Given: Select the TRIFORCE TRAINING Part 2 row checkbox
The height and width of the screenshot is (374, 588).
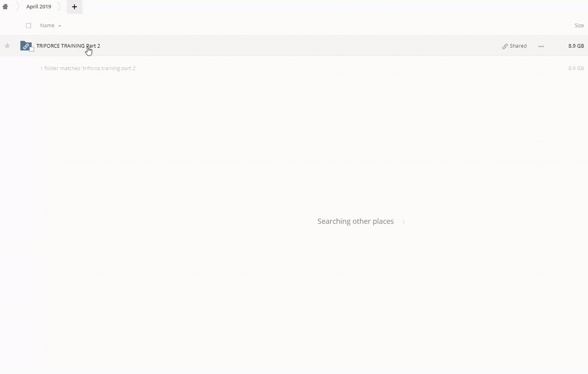Looking at the screenshot, I should [32, 49].
